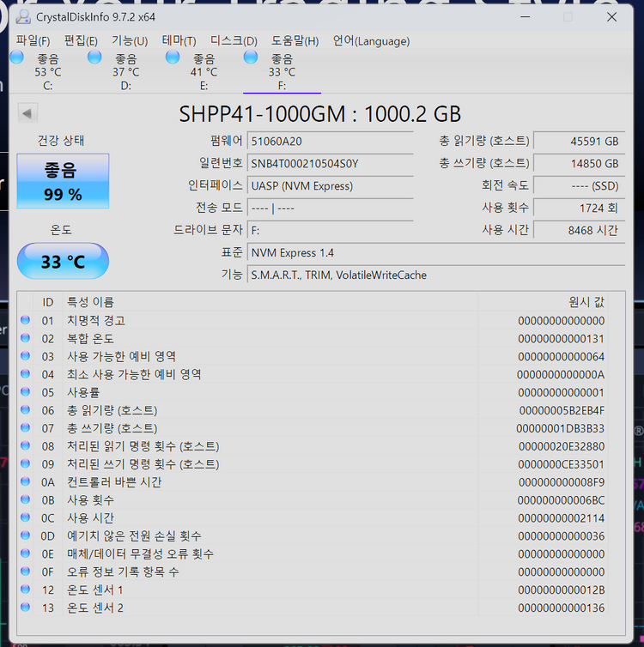
Task: Click status orb for row 03 사용 가능한 예비 영역
Action: pos(25,356)
